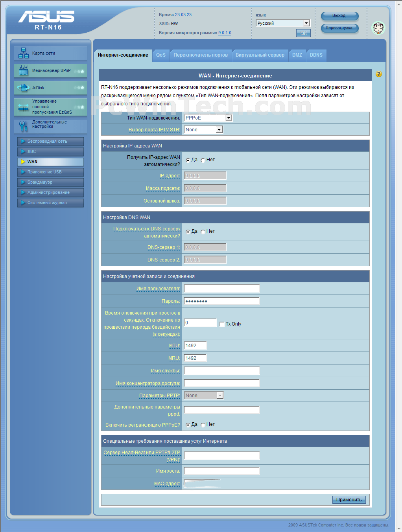402x532 pixels.
Task: Select WAN in the sidebar menu
Action: (50, 162)
